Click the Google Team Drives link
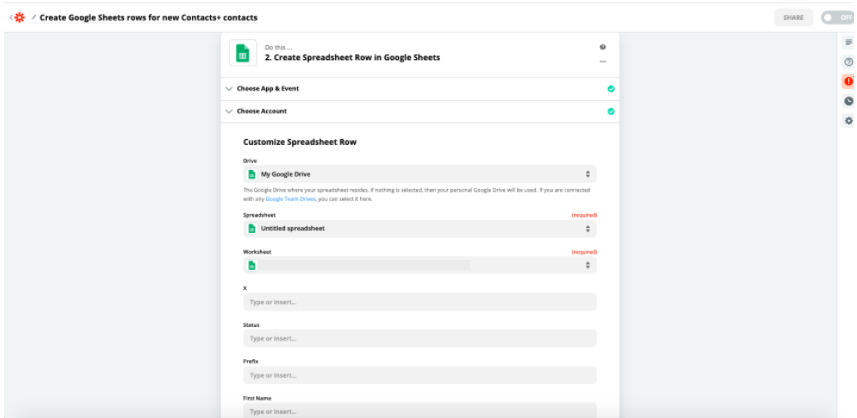The image size is (857, 418). [290, 199]
